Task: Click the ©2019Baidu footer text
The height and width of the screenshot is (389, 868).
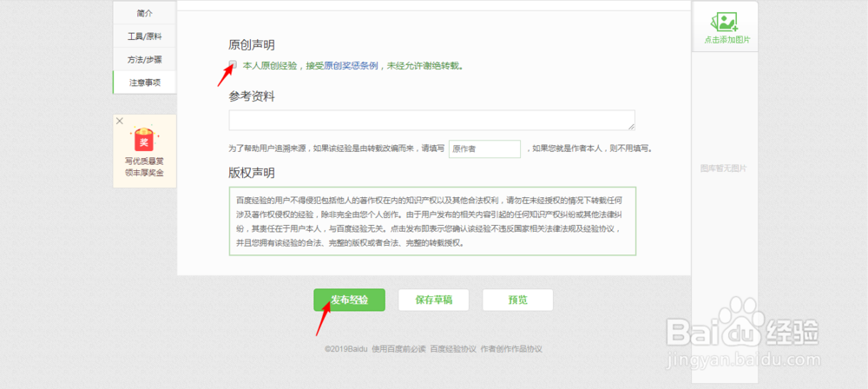Action: (x=346, y=349)
